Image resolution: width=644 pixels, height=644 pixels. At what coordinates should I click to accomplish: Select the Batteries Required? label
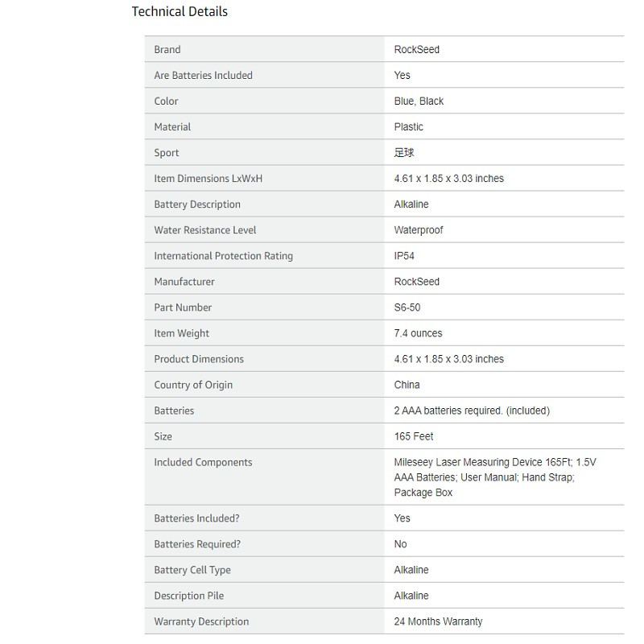[197, 544]
